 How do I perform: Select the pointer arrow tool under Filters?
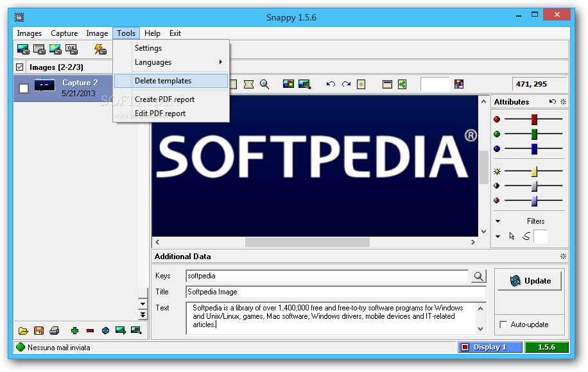512,236
